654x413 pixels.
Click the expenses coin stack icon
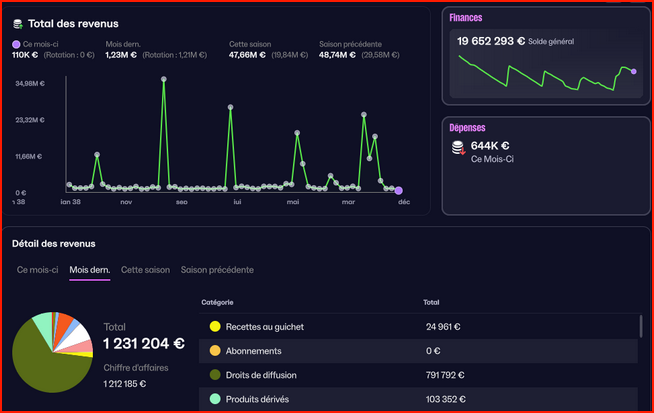pos(458,148)
